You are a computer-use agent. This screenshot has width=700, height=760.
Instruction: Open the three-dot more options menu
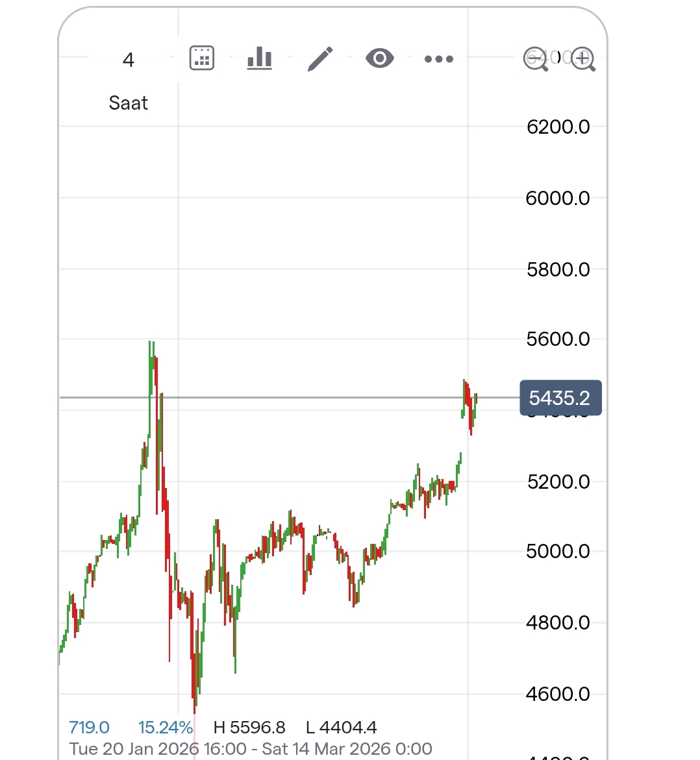pyautogui.click(x=439, y=59)
